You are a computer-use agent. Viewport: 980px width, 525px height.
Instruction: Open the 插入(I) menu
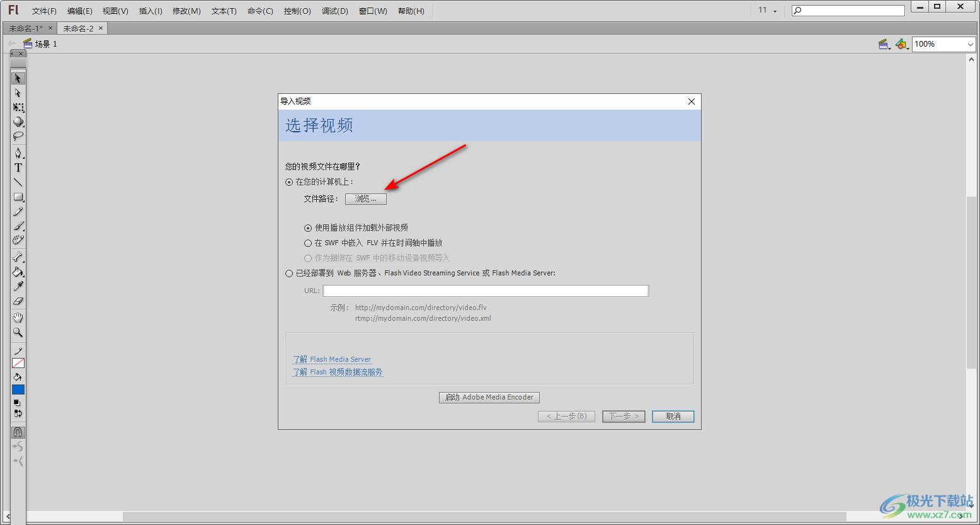151,11
